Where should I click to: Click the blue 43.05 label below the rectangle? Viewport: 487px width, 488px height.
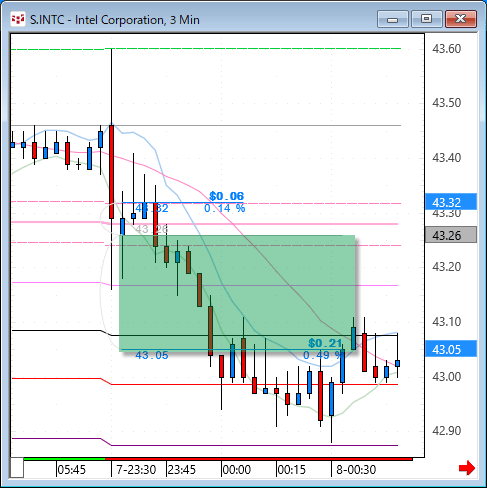(152, 355)
